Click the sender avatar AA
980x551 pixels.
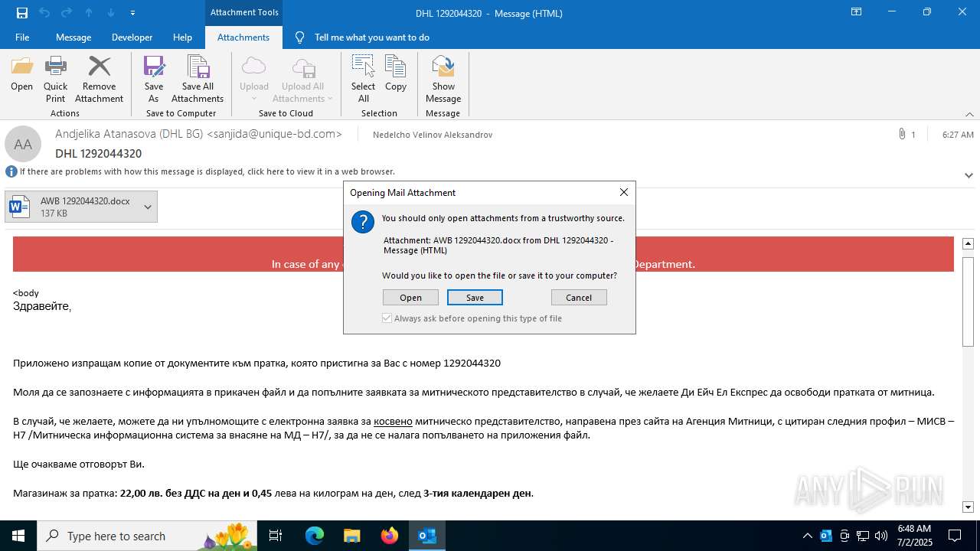point(23,144)
